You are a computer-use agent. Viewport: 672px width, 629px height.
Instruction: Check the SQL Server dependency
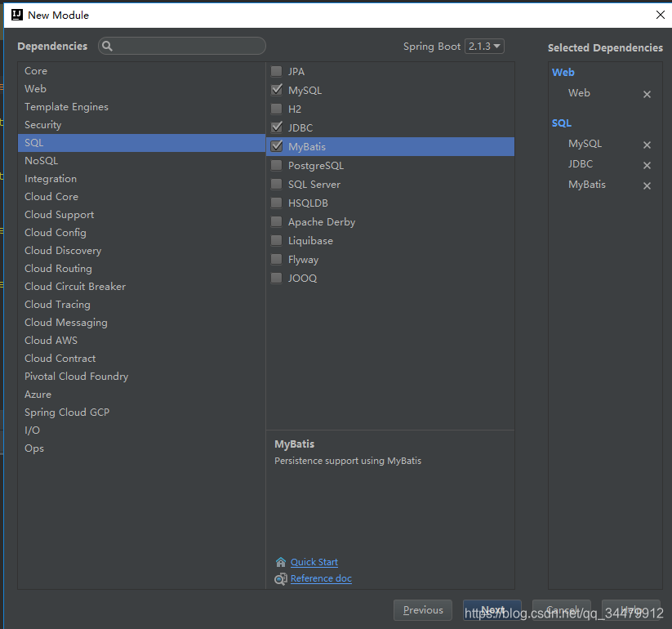tap(277, 184)
